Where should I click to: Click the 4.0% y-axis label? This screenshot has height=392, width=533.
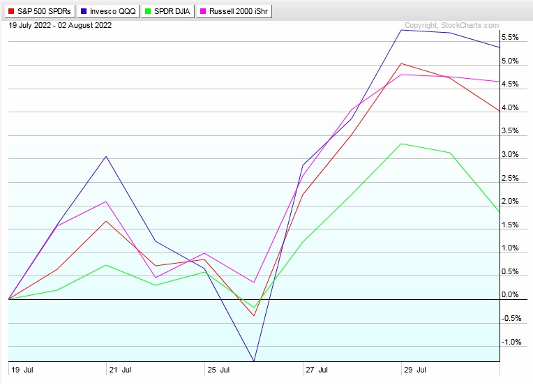(x=510, y=108)
